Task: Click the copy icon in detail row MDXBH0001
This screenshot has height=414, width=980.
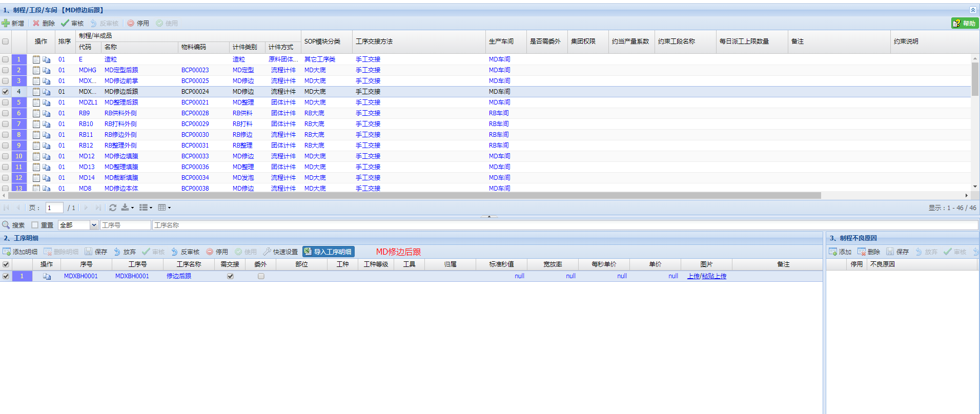Action: pos(47,276)
